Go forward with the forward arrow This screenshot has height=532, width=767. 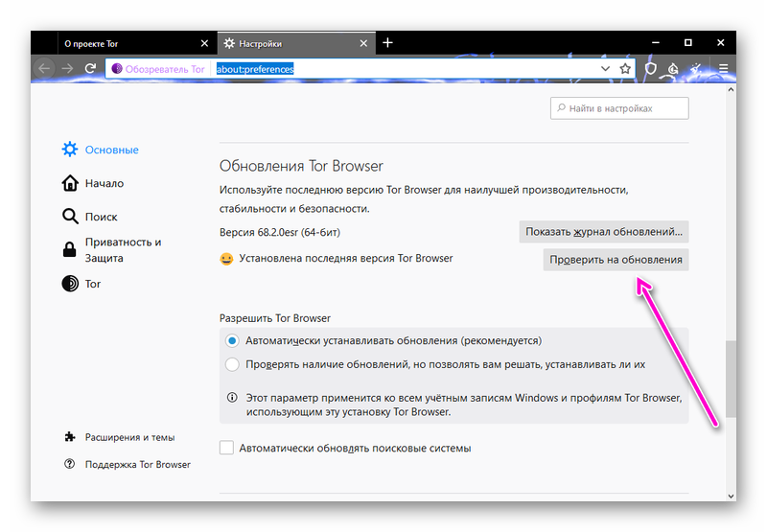[x=67, y=68]
